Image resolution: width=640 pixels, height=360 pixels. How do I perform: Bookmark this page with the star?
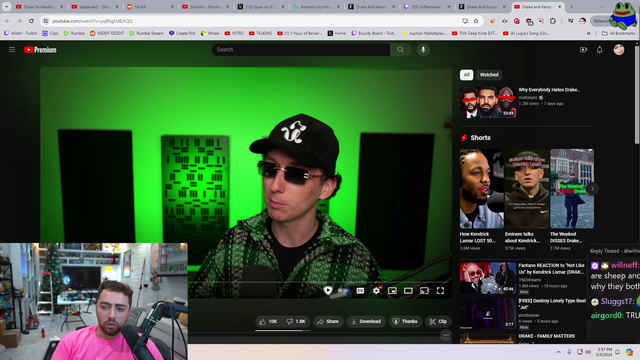click(x=476, y=21)
